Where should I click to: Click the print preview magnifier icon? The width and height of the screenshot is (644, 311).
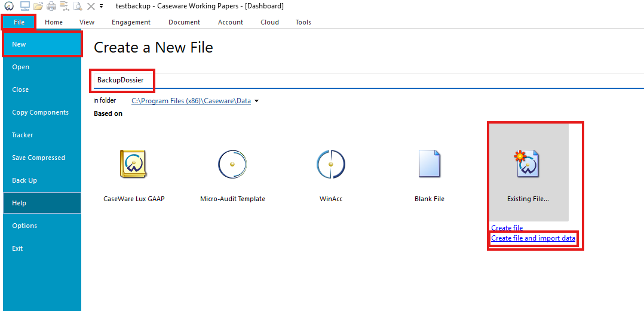(x=77, y=6)
